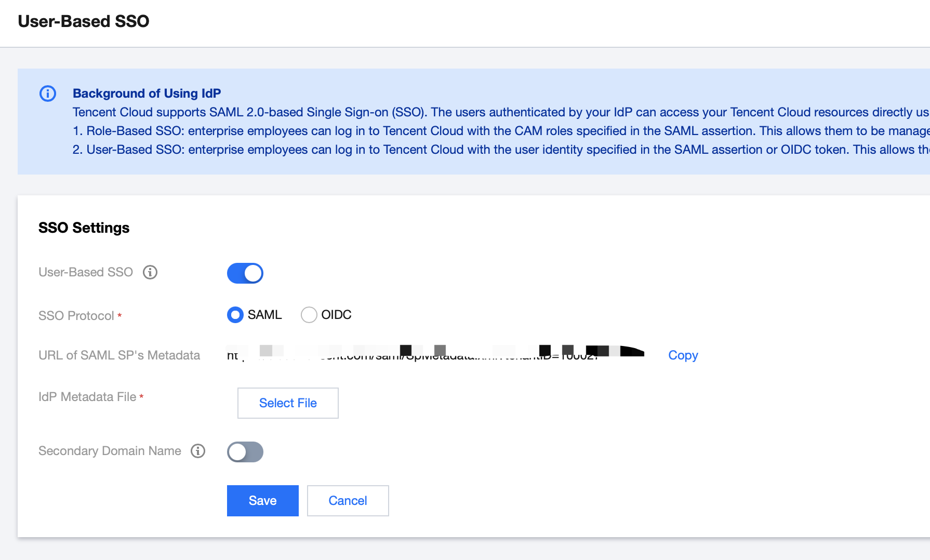Click the IdP Metadata File field label
This screenshot has width=930, height=560.
tap(87, 397)
